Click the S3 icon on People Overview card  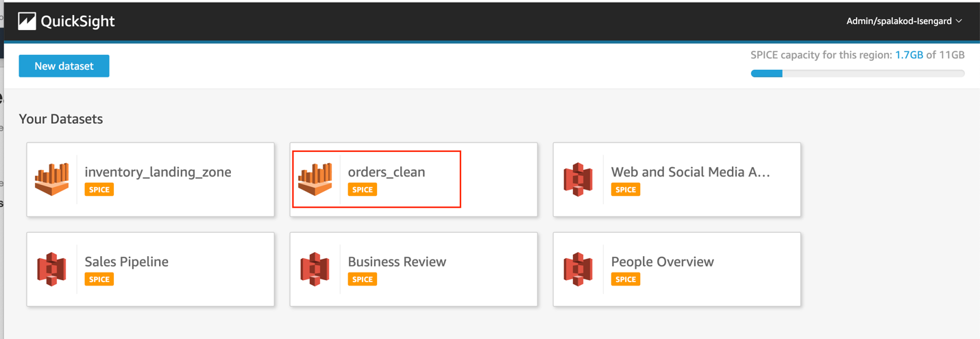578,269
